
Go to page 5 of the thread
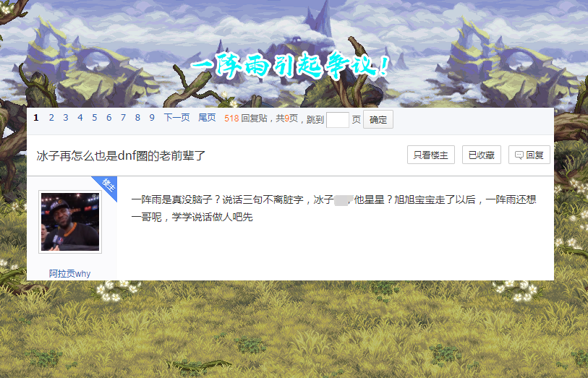[x=95, y=118]
